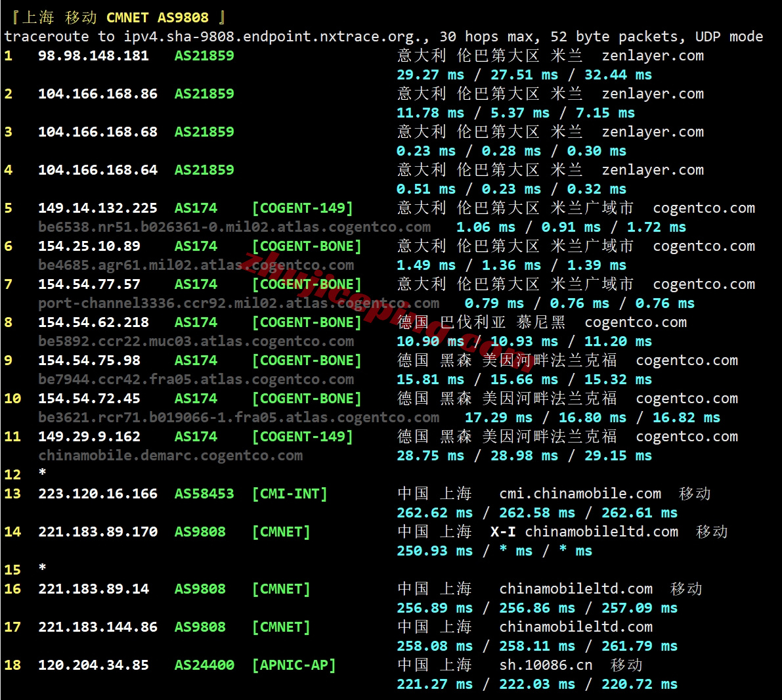This screenshot has width=782, height=700.
Task: Click hostname be5892.ccr22.muc03.atlas.cogentco.com
Action: pyautogui.click(x=196, y=341)
